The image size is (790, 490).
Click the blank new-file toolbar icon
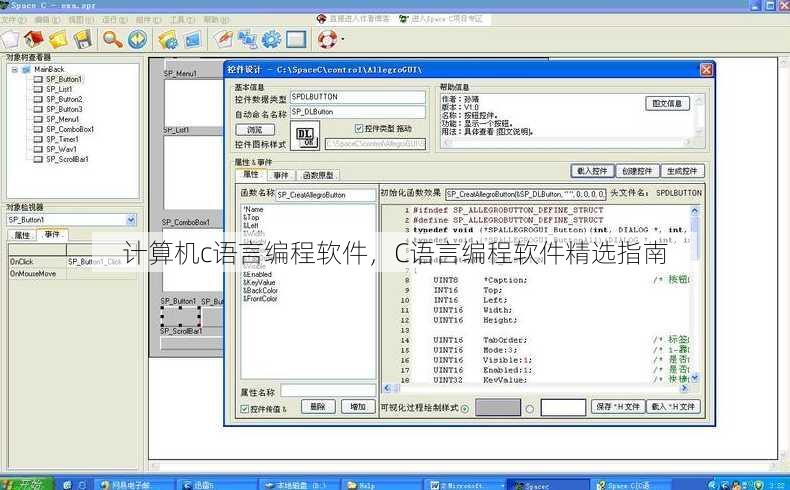coord(10,39)
